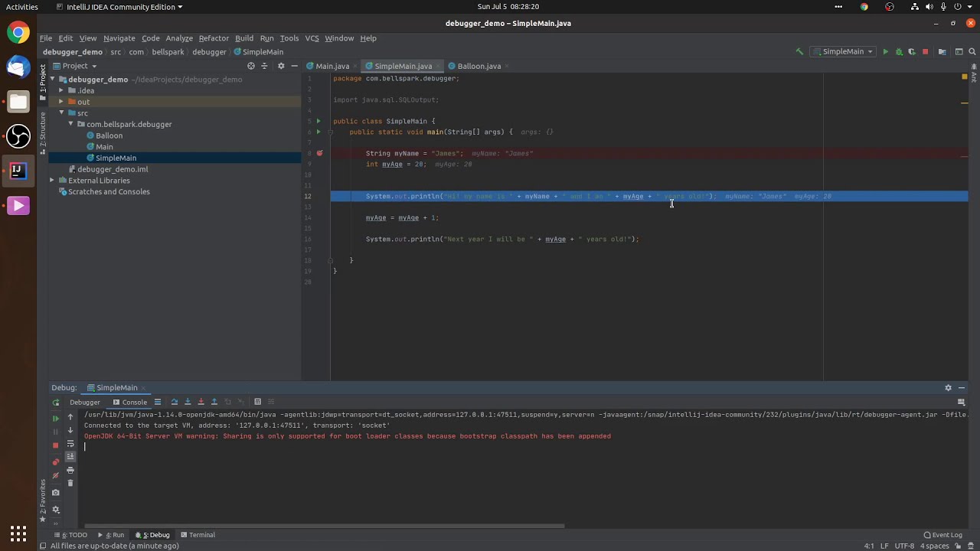
Task: Open the Debug panel layout settings icon
Action: pyautogui.click(x=962, y=402)
